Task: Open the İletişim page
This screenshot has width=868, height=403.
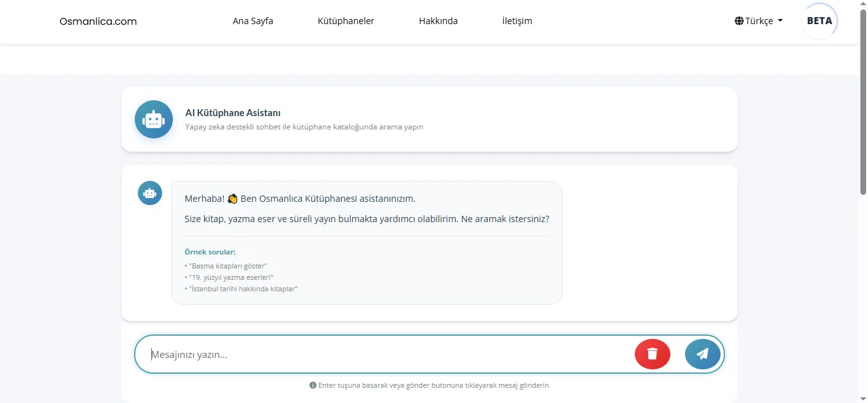Action: [x=517, y=21]
